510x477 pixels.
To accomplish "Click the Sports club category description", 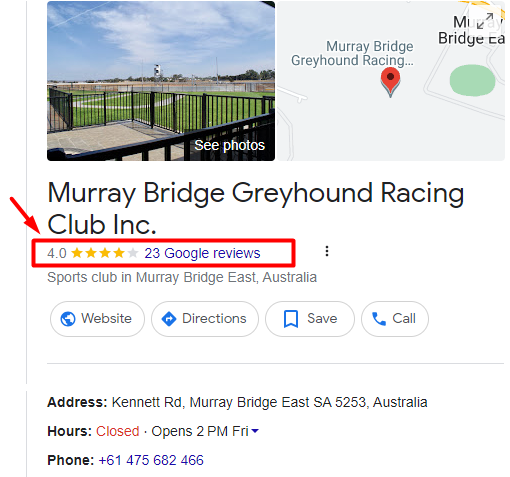I will 182,277.
